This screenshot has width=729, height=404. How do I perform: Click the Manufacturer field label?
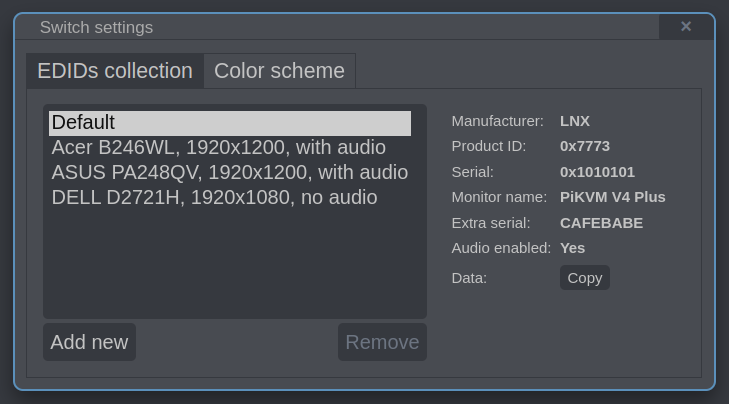[x=497, y=121]
